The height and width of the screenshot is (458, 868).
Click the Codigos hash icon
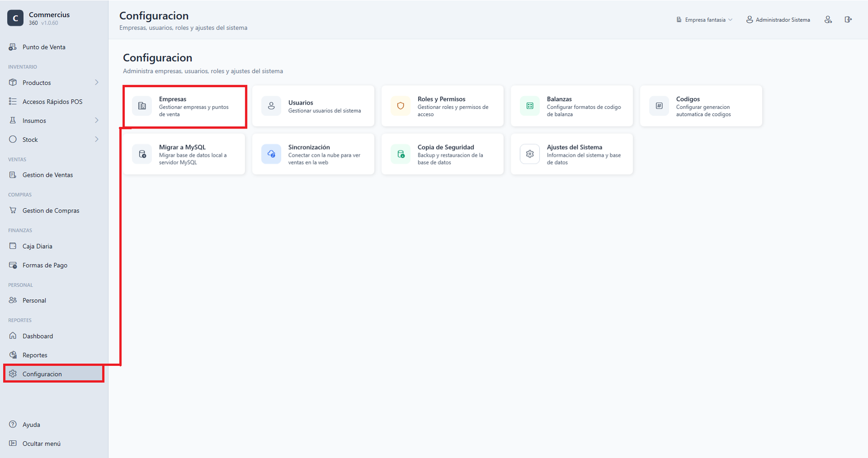(659, 106)
